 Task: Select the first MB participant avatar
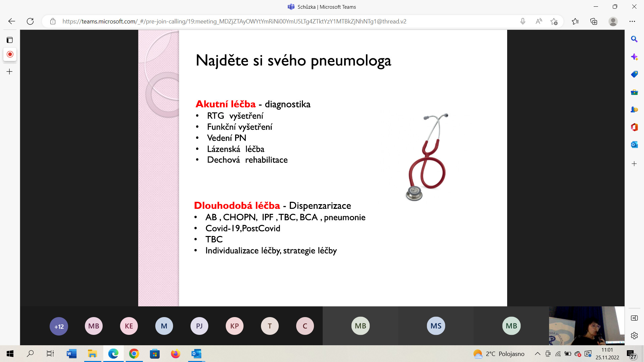coord(94,326)
